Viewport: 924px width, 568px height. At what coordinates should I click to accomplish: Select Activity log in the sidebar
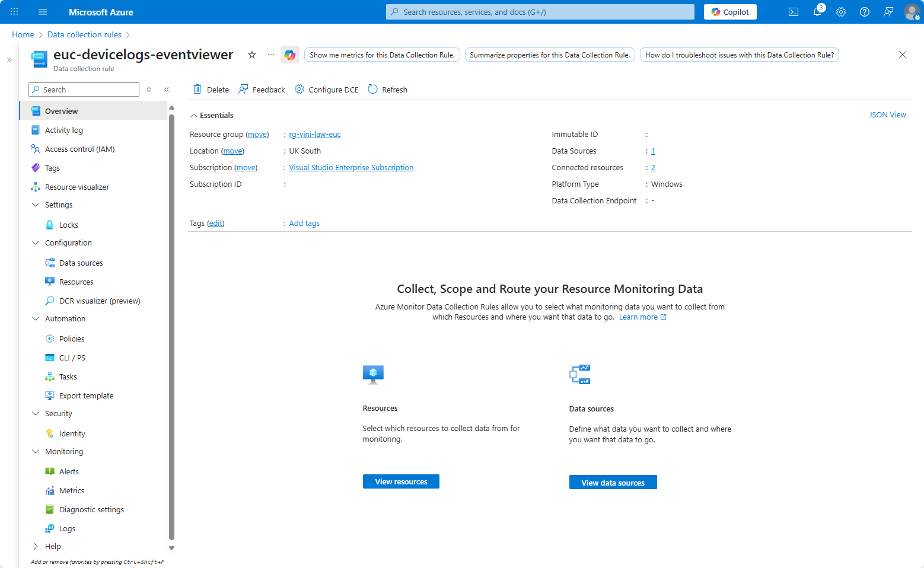pos(63,130)
